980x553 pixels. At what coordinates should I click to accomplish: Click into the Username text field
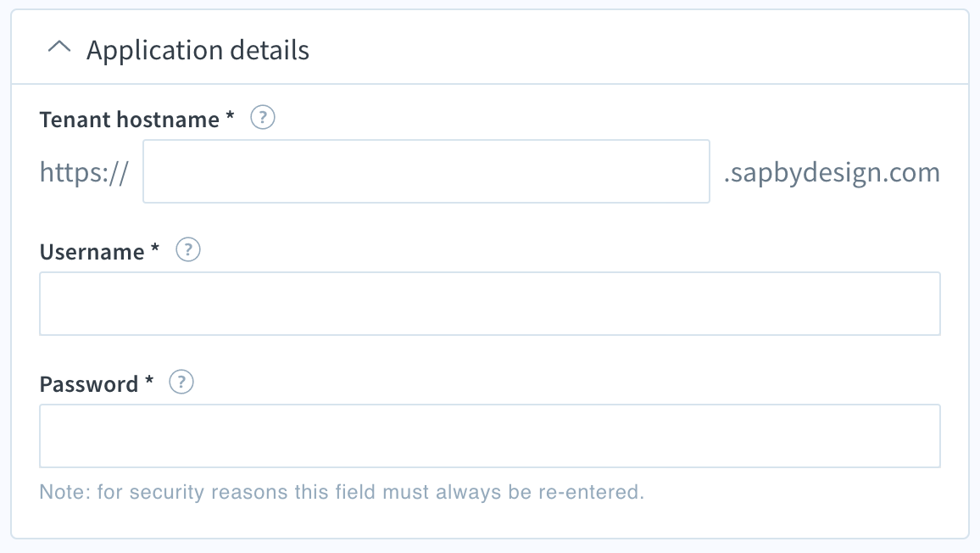[x=490, y=304]
